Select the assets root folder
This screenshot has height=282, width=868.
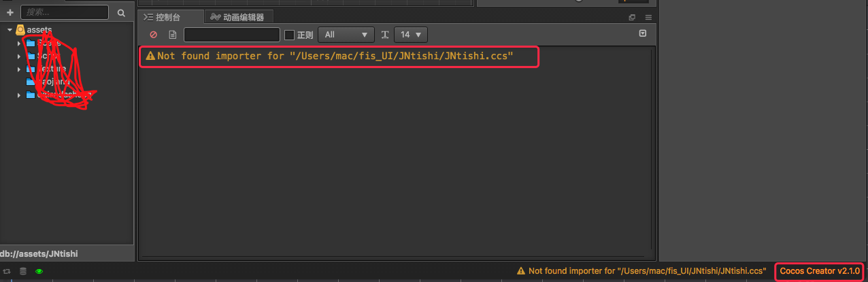click(x=39, y=30)
